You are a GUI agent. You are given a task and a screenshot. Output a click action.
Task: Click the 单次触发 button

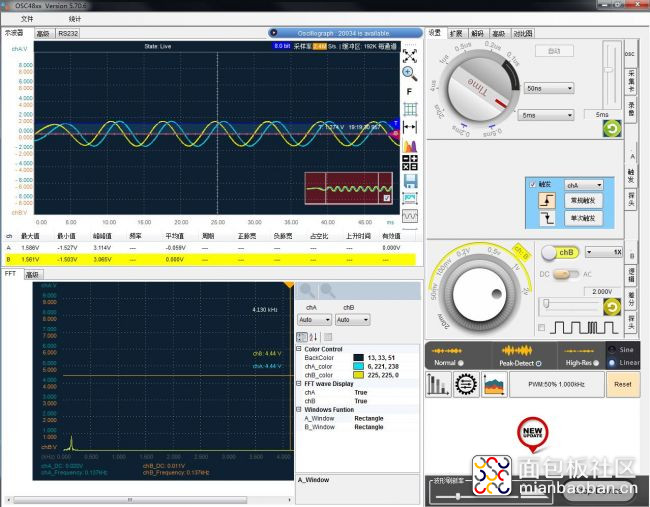(583, 218)
